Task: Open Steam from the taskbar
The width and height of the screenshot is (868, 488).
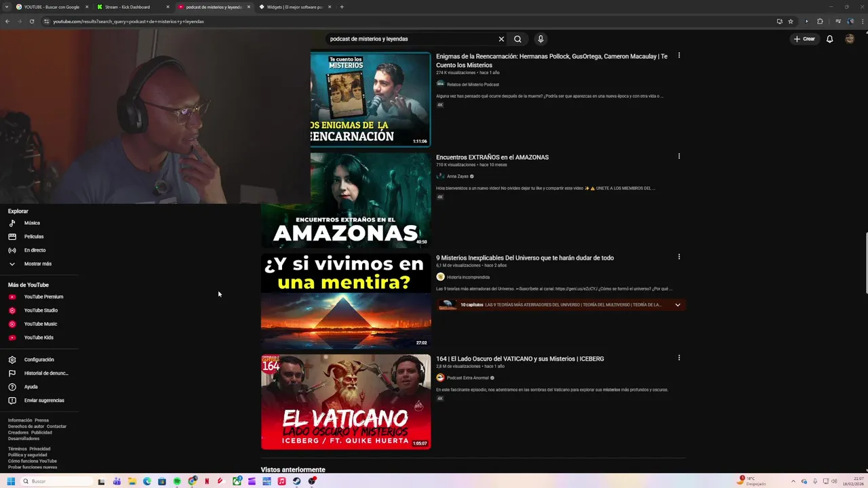Action: click(x=297, y=481)
